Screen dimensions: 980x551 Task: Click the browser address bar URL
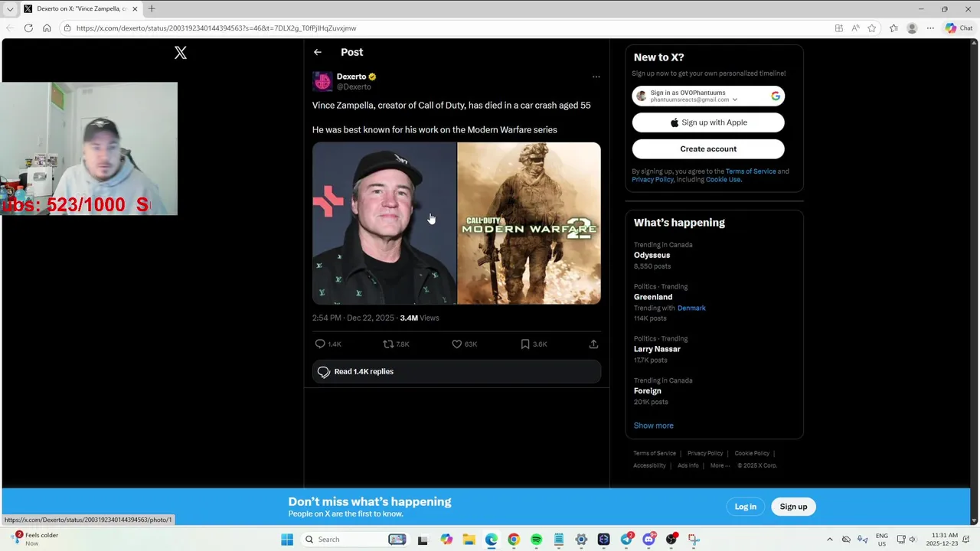tap(216, 28)
